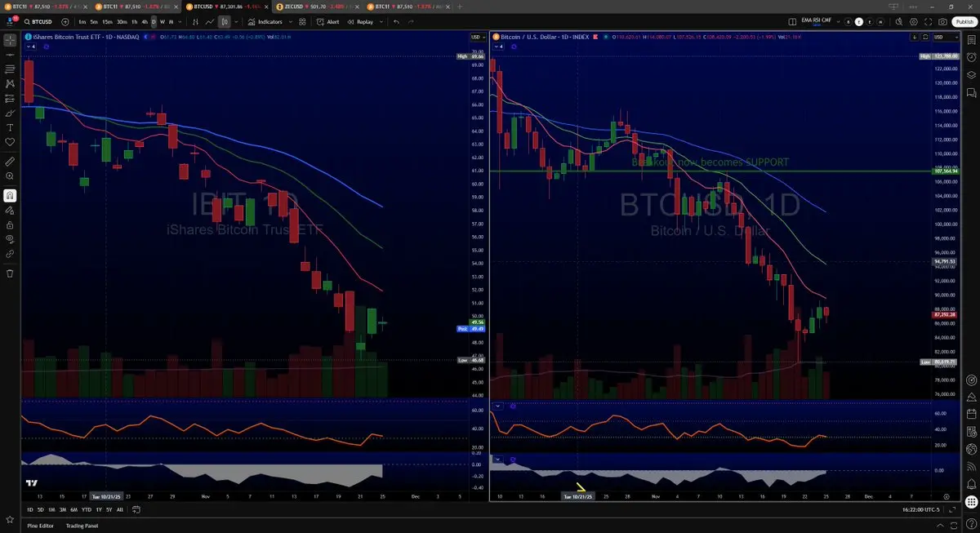Set the date range to 5Y
The image size is (980, 533).
(x=109, y=509)
